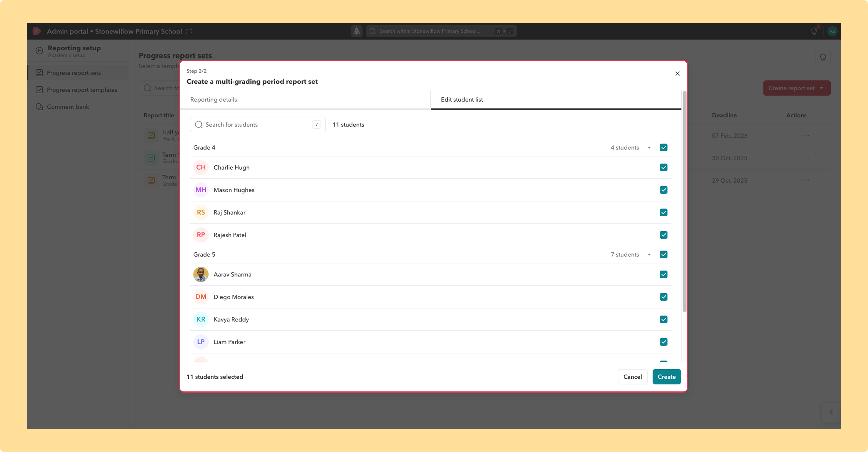The image size is (868, 452).
Task: Click the report icon of the Half yearly row
Action: point(151,136)
